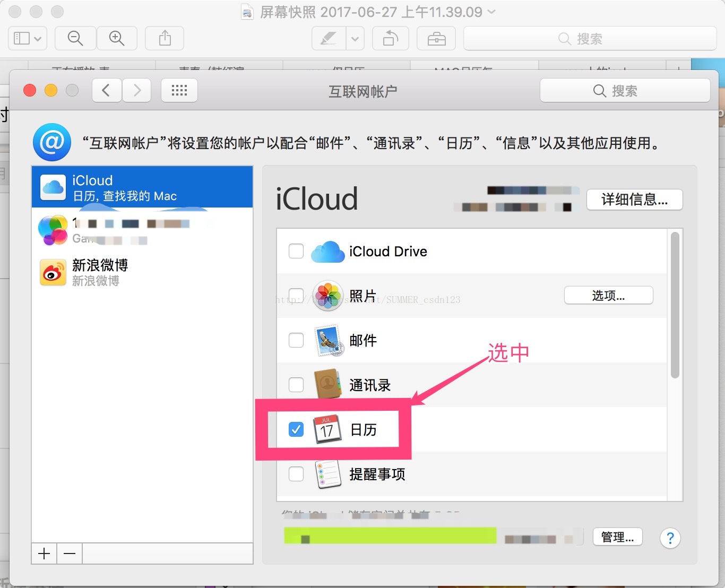The height and width of the screenshot is (588, 725).
Task: Open the Preview share menu
Action: [x=165, y=38]
